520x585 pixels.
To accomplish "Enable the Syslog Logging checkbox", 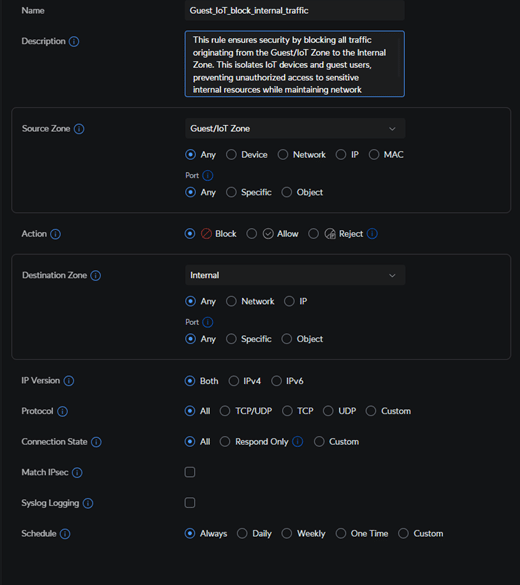I will point(190,503).
